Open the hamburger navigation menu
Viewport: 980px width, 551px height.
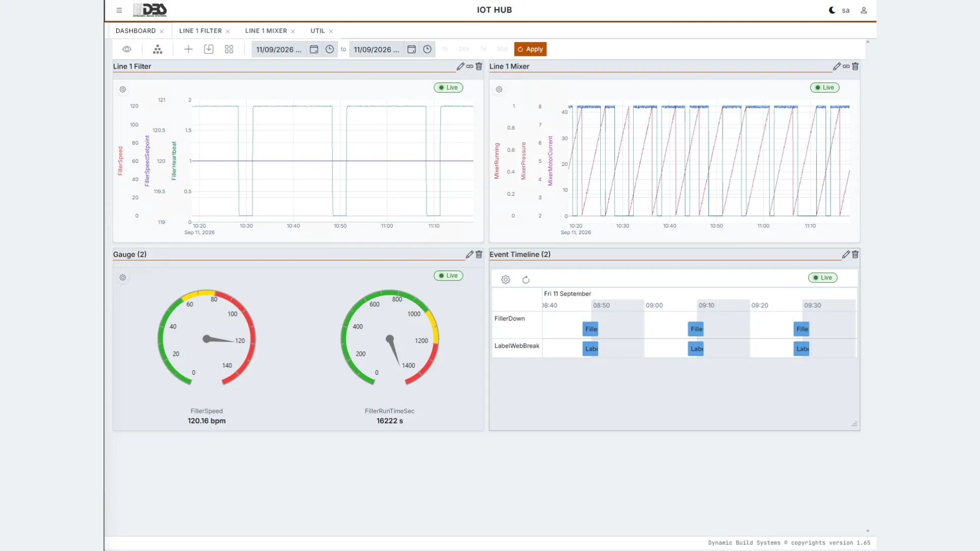[119, 10]
